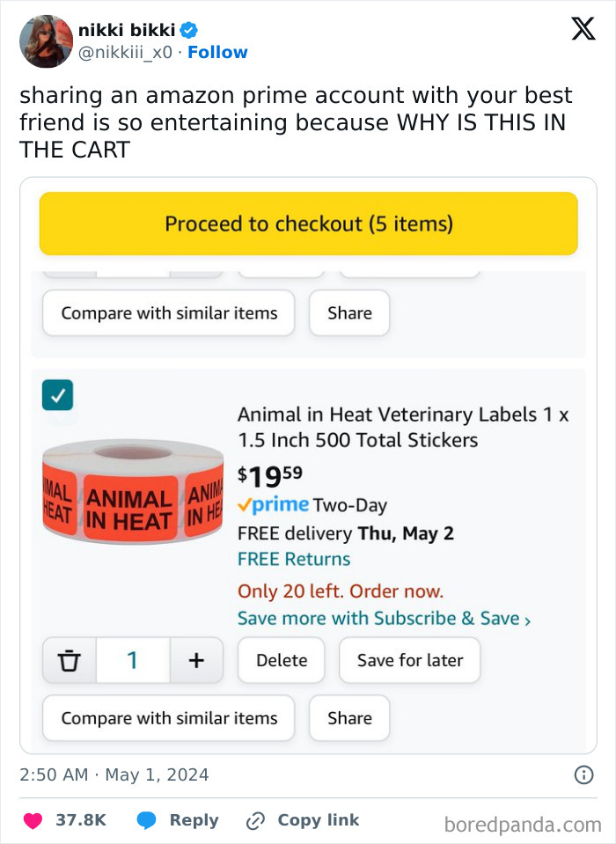Image resolution: width=616 pixels, height=844 pixels.
Task: Like the post with the heart icon
Action: click(x=33, y=820)
